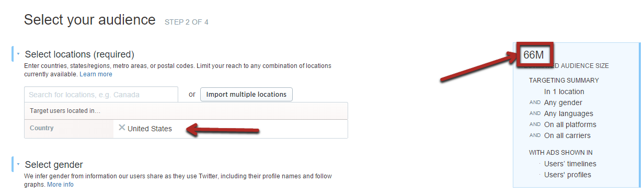Select the 66M audience size figure
The height and width of the screenshot is (194, 644).
[533, 55]
